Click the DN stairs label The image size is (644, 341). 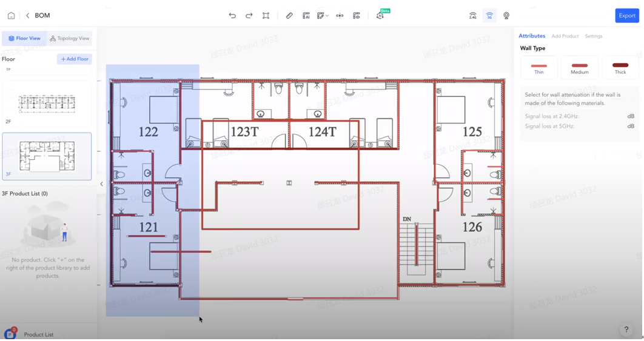[x=407, y=219]
